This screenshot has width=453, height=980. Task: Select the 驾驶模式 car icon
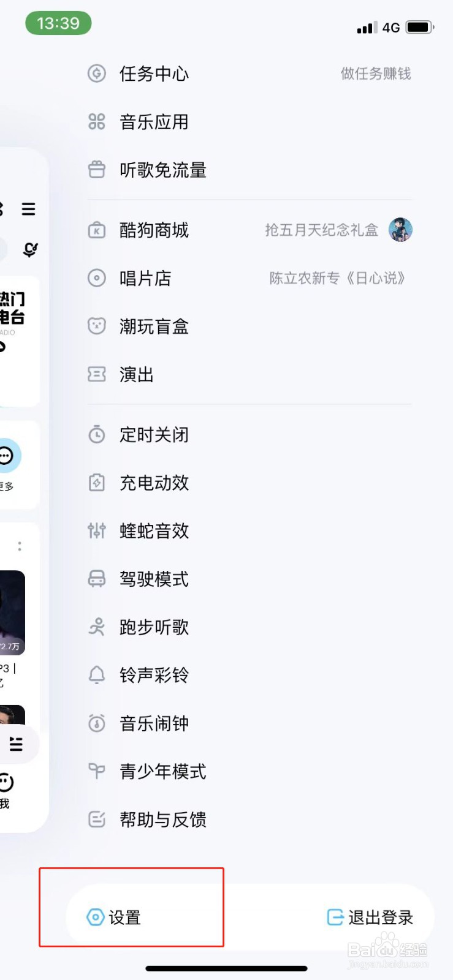[x=97, y=579]
